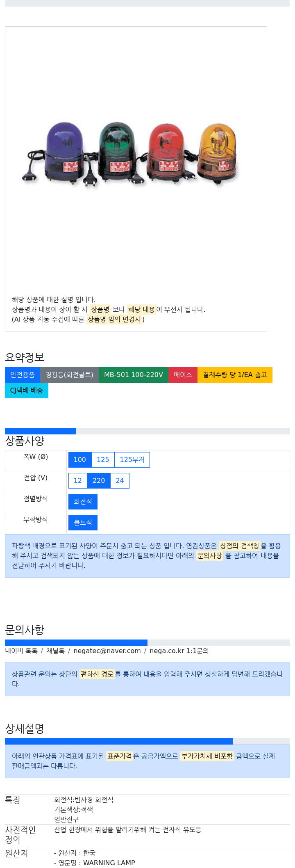Click the 볼트식 mounting type button
Image resolution: width=295 pixels, height=868 pixels.
pos(83,523)
